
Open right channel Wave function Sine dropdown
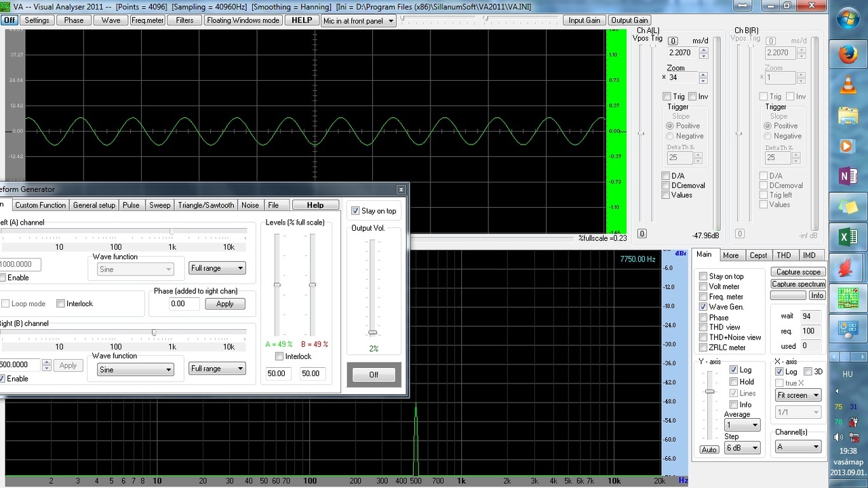click(x=134, y=369)
